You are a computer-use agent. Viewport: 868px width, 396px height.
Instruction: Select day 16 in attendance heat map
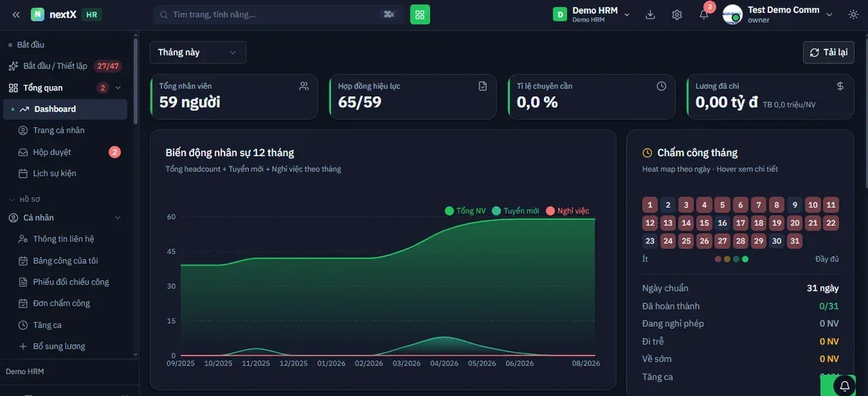pyautogui.click(x=722, y=223)
